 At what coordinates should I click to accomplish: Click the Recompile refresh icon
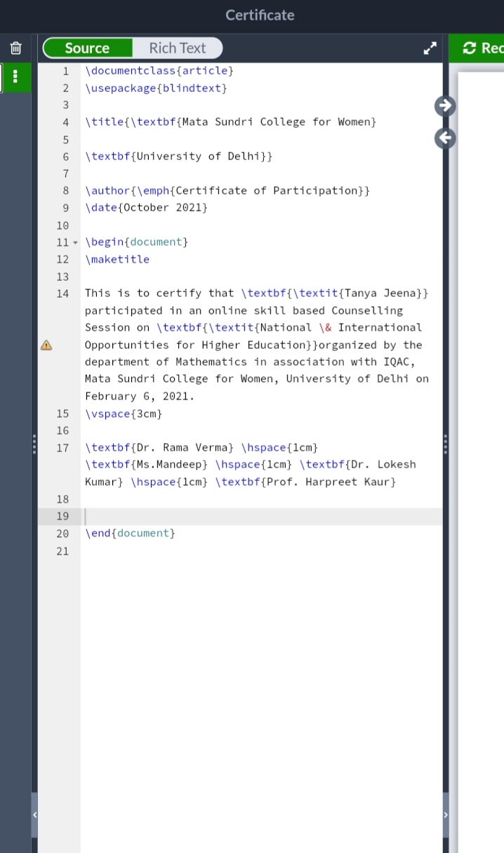pyautogui.click(x=470, y=48)
